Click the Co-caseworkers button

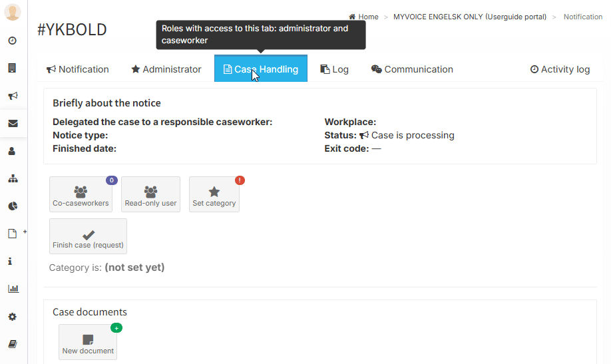click(81, 194)
